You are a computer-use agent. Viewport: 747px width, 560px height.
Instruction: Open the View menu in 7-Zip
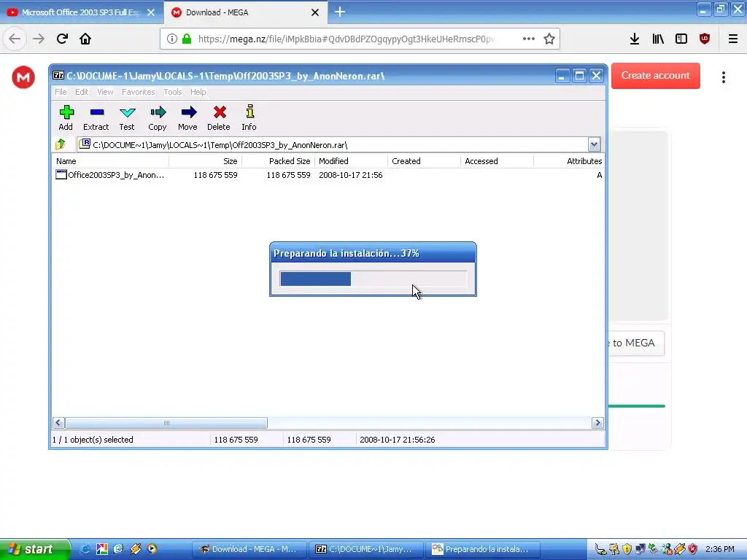(x=105, y=92)
